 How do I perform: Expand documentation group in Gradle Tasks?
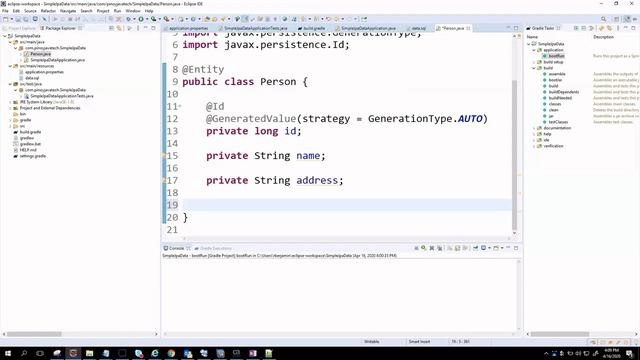tap(534, 128)
